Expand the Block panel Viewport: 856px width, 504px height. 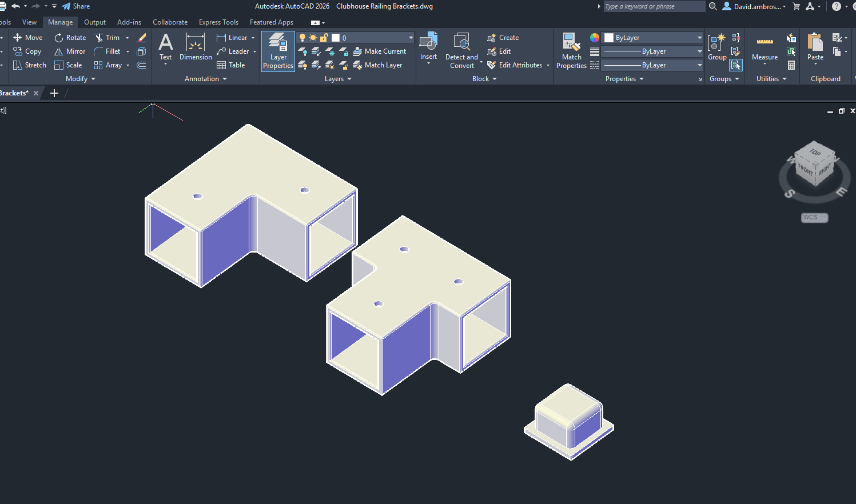click(x=484, y=79)
